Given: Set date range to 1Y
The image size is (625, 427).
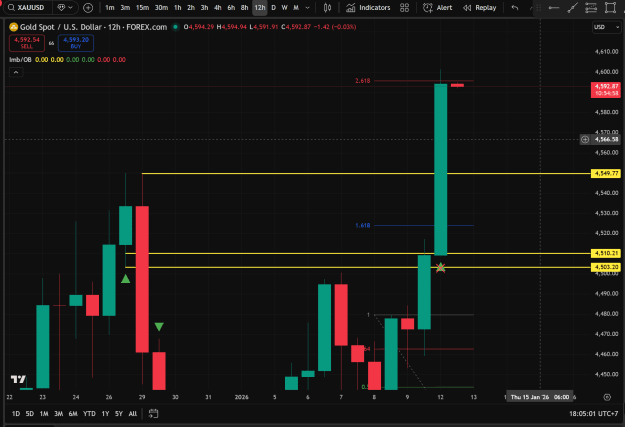Looking at the screenshot, I should coord(105,414).
